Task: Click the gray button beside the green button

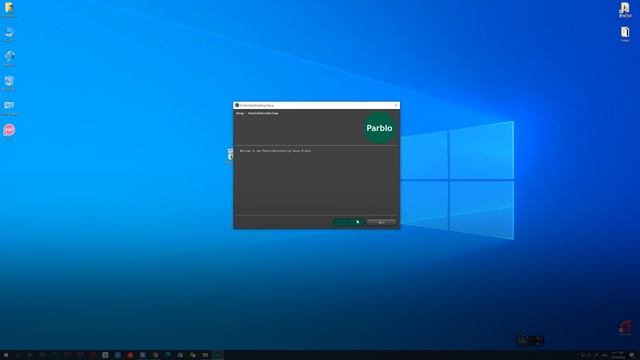Action: coord(381,222)
